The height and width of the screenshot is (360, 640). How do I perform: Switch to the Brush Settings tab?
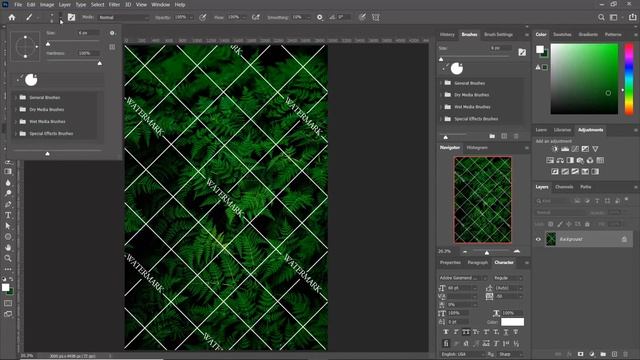tap(498, 35)
